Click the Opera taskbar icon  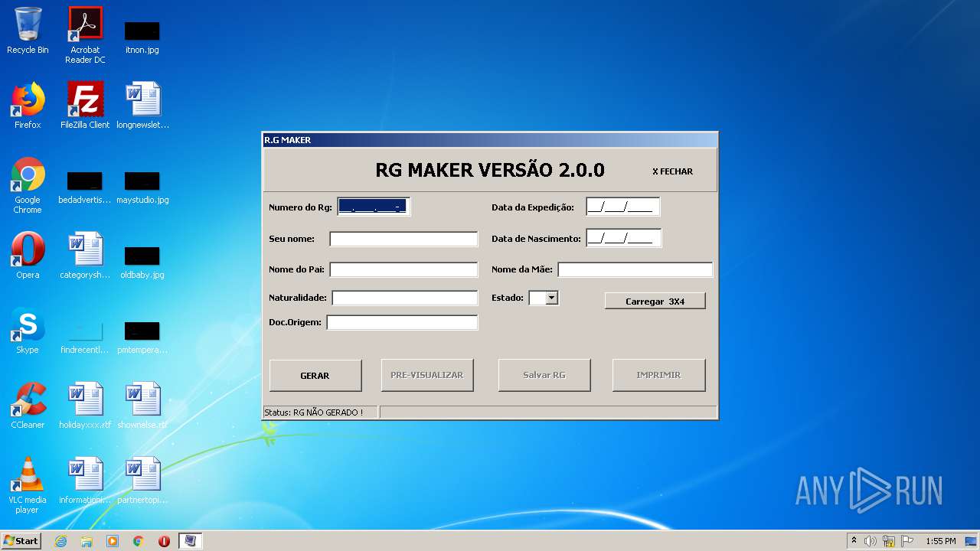click(x=164, y=541)
